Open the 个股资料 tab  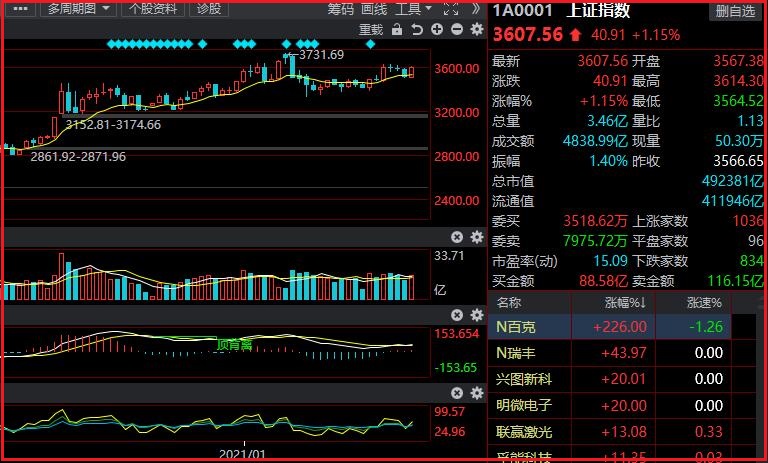[x=153, y=9]
